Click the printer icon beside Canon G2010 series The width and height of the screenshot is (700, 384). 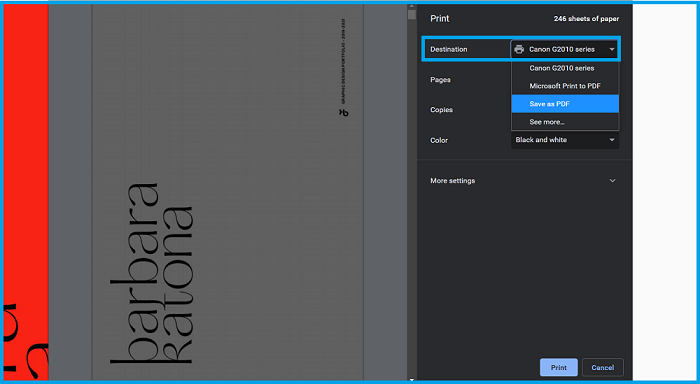[x=519, y=49]
